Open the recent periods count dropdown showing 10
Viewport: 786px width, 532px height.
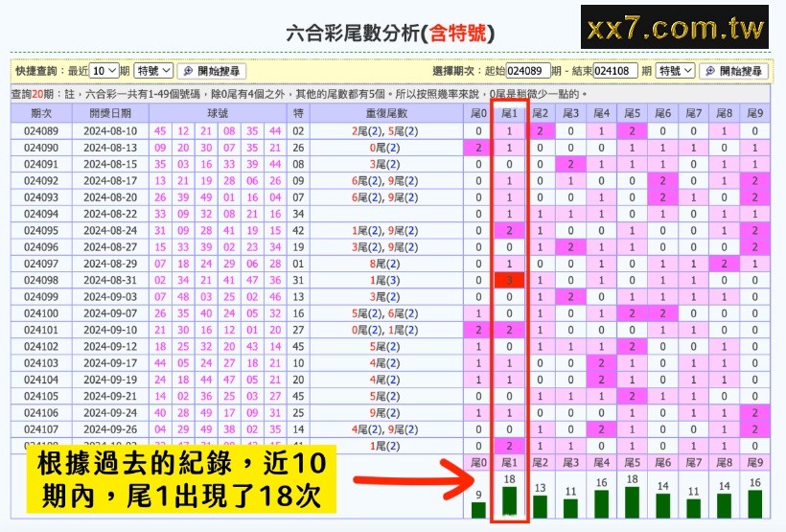104,71
